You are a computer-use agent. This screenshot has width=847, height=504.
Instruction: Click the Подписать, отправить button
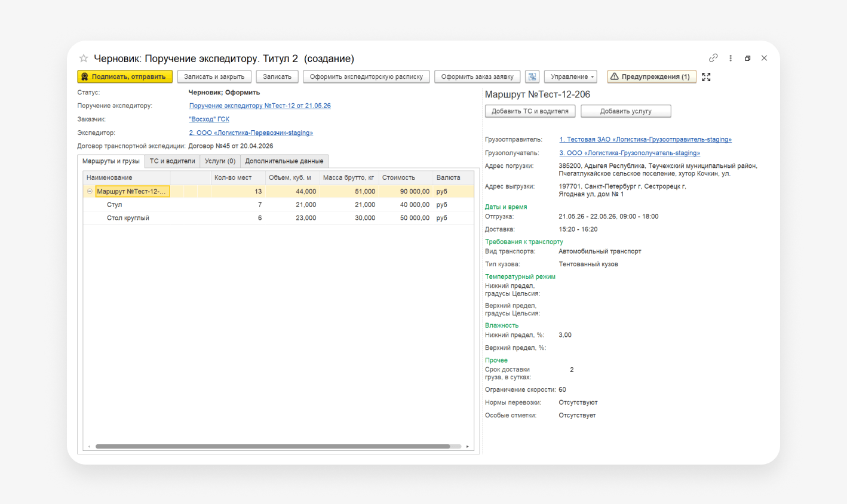(x=125, y=76)
